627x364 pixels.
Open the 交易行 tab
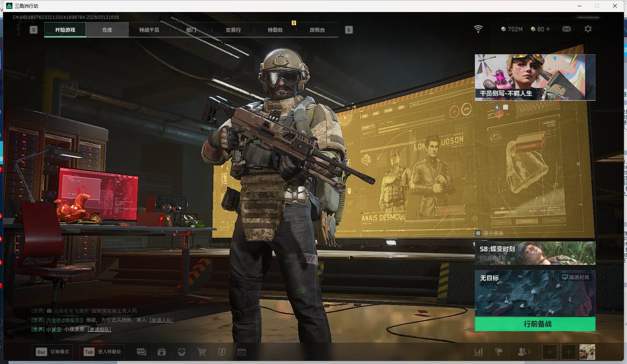pyautogui.click(x=233, y=30)
